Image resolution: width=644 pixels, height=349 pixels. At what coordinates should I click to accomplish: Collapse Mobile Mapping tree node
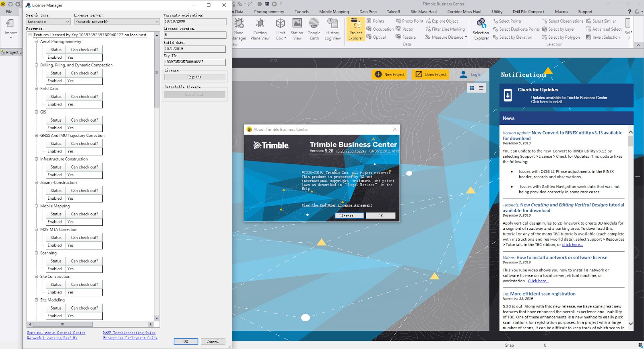coord(36,206)
